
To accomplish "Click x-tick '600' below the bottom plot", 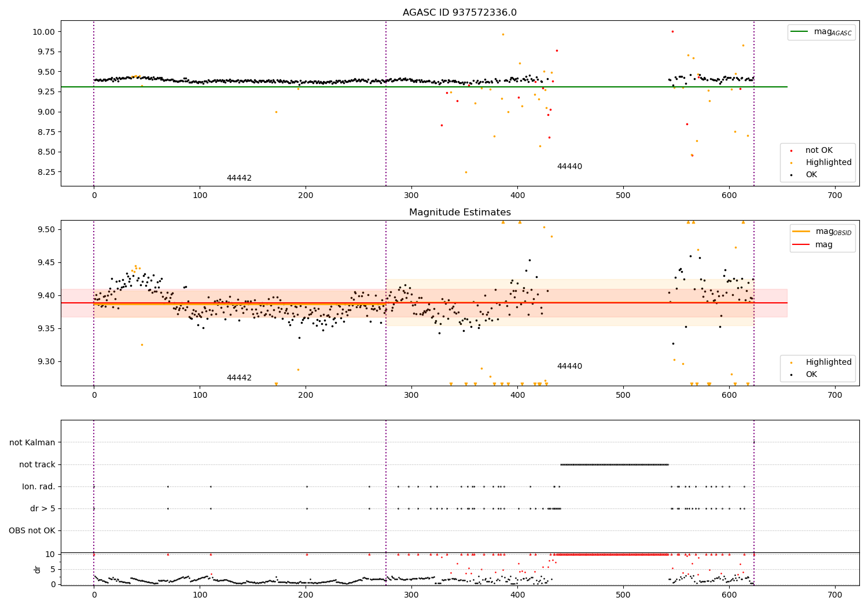I will (729, 595).
